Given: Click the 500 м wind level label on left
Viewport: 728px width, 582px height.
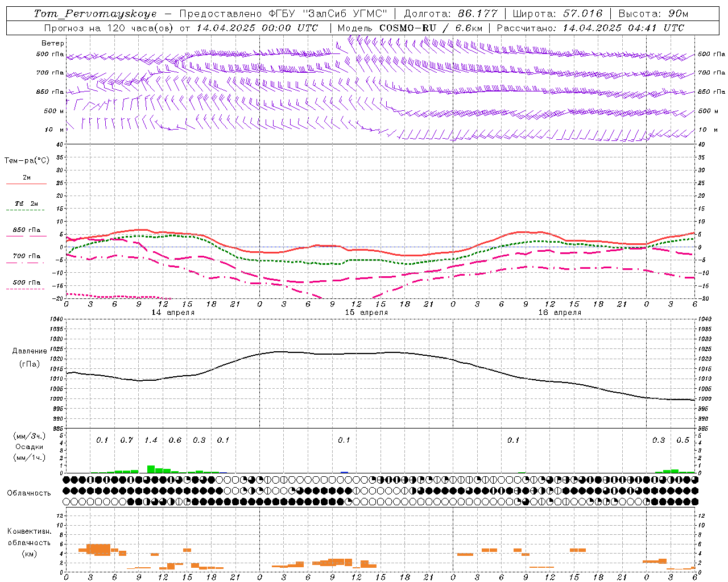Looking at the screenshot, I should [54, 111].
